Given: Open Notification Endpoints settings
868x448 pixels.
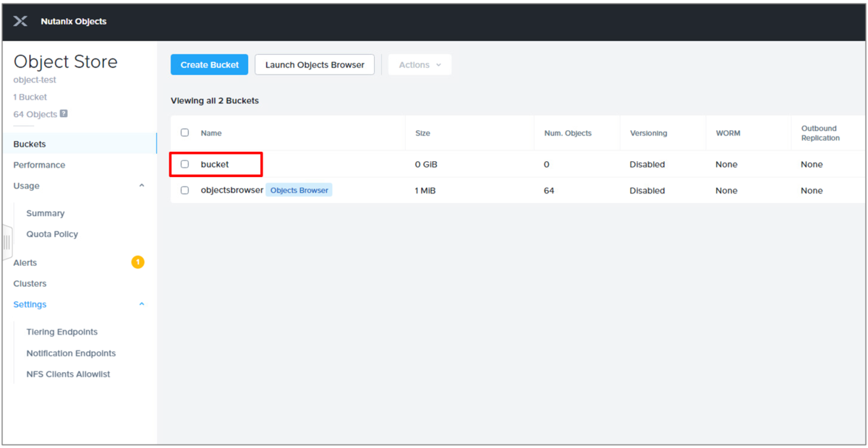Looking at the screenshot, I should pos(71,353).
